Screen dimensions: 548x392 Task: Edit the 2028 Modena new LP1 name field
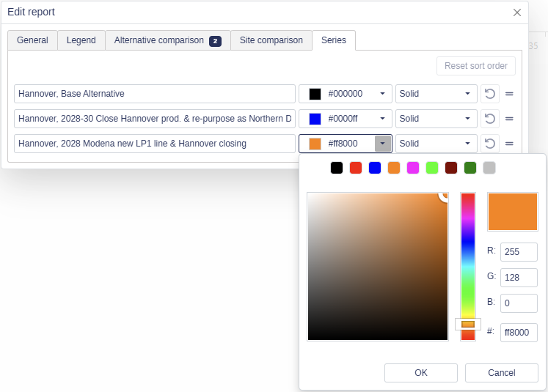click(155, 144)
